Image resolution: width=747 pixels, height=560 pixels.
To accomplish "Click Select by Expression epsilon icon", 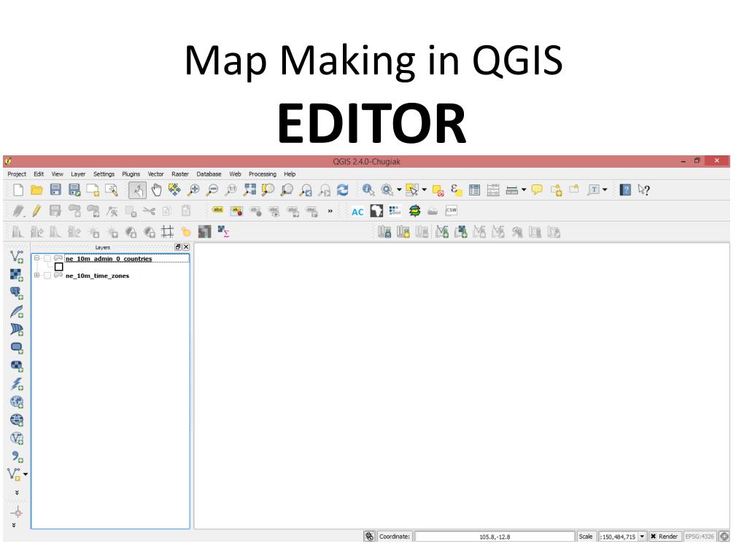I will pyautogui.click(x=456, y=190).
